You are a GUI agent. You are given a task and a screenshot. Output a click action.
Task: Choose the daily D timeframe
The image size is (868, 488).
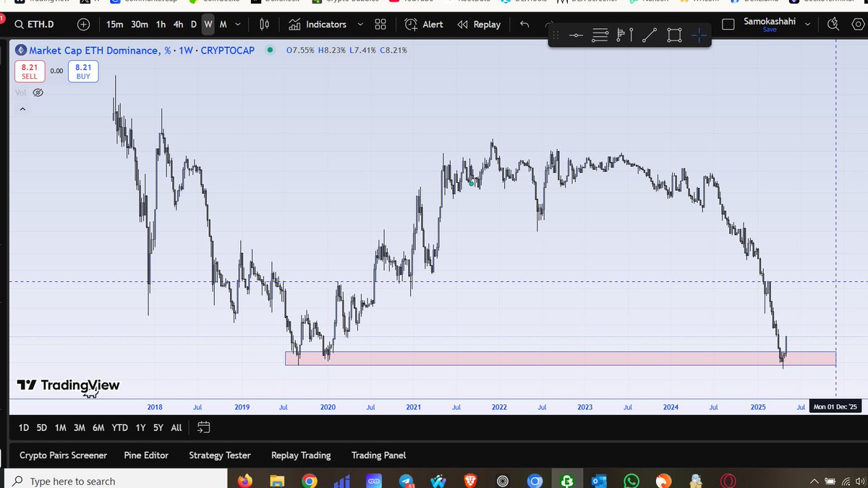194,24
